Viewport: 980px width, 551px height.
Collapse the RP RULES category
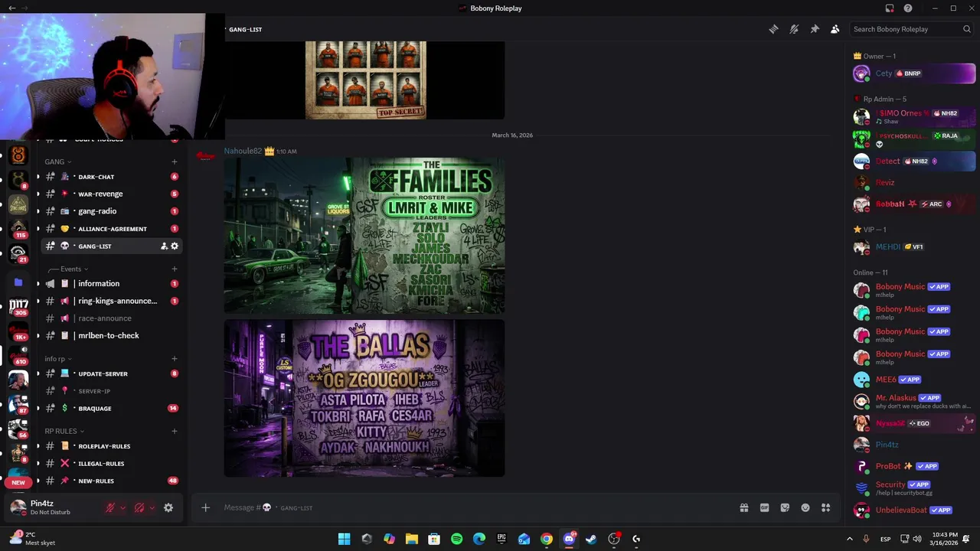(x=64, y=431)
